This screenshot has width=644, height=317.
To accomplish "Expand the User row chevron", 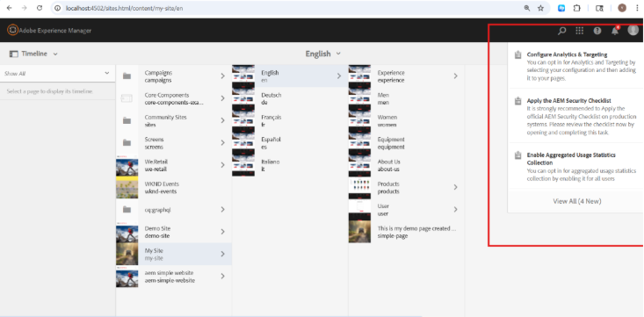I will tap(455, 209).
